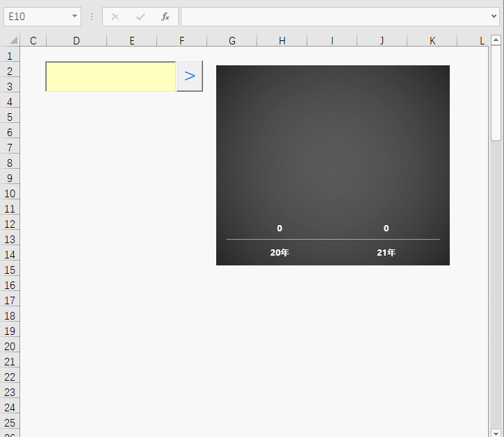Click the vertical scrollbar thumb
Image resolution: width=504 pixels, height=437 pixels.
tap(496, 93)
